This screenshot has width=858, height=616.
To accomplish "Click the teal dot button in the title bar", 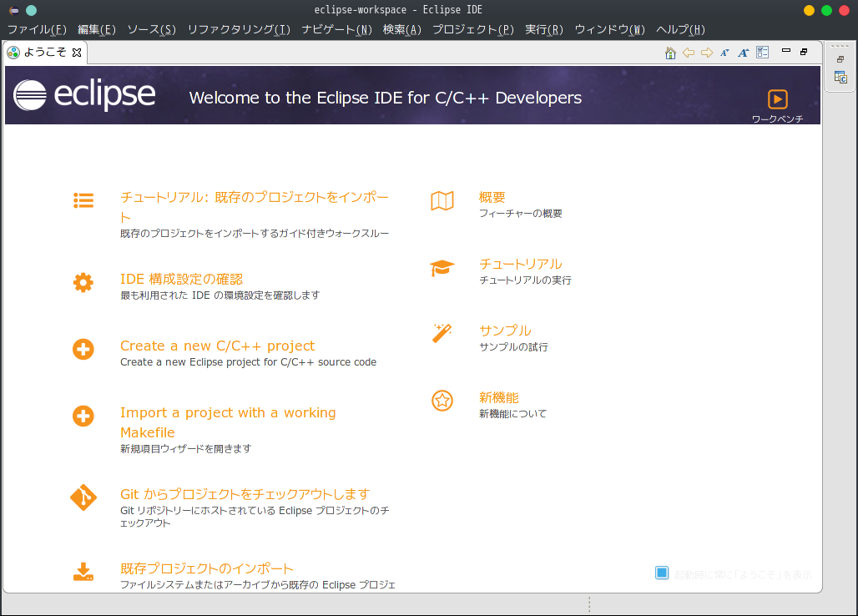I will coord(31,10).
